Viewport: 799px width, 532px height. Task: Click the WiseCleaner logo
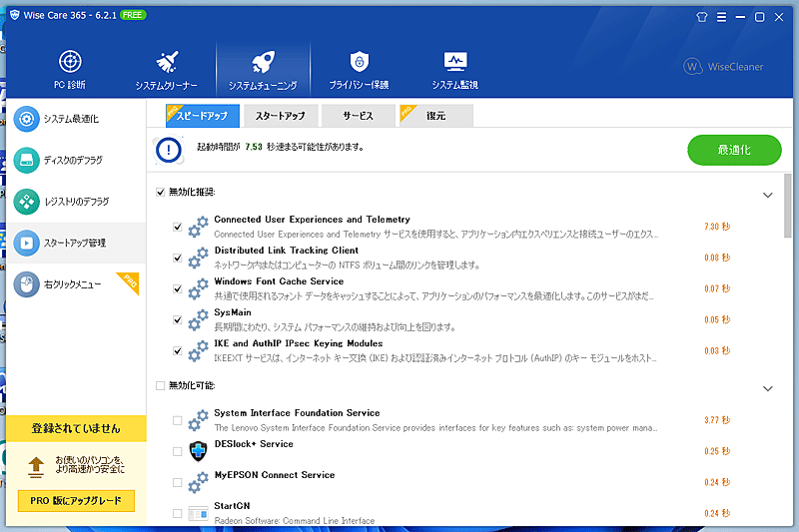click(723, 66)
